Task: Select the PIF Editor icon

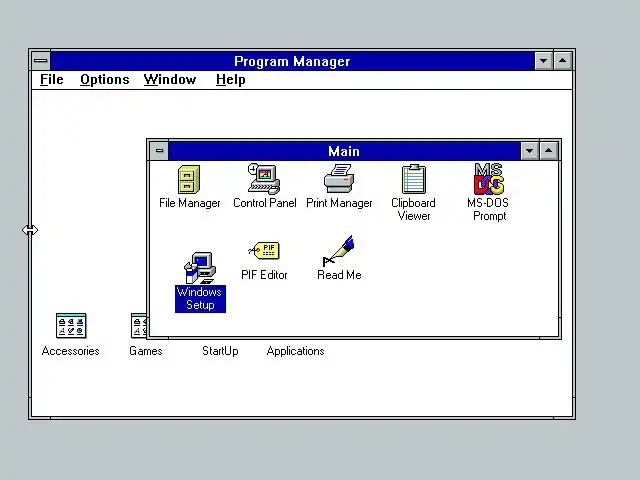Action: pyautogui.click(x=264, y=250)
